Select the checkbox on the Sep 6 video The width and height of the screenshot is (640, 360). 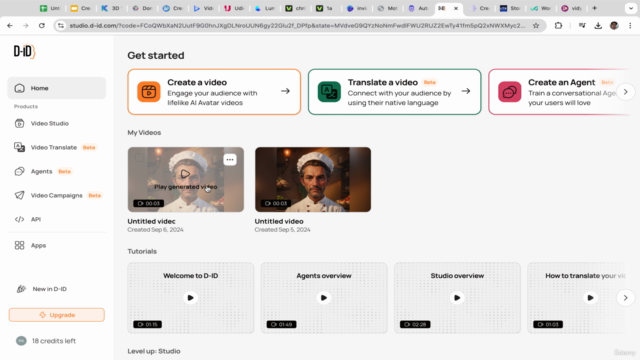click(139, 158)
